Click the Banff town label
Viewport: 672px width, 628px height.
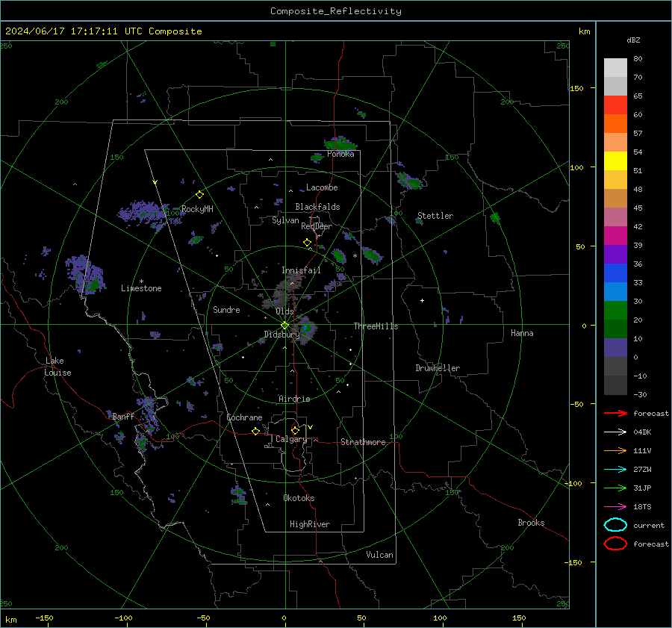123,416
